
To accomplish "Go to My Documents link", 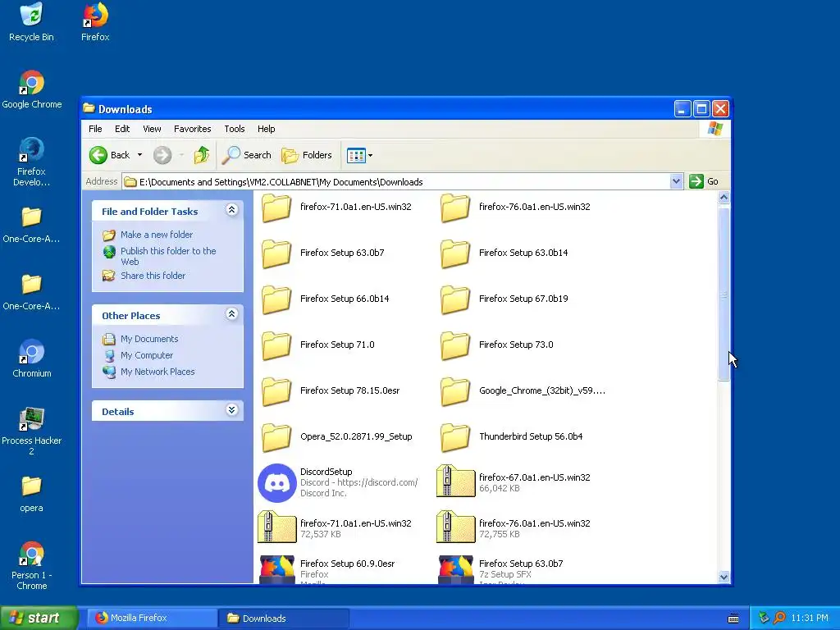I will tap(149, 339).
